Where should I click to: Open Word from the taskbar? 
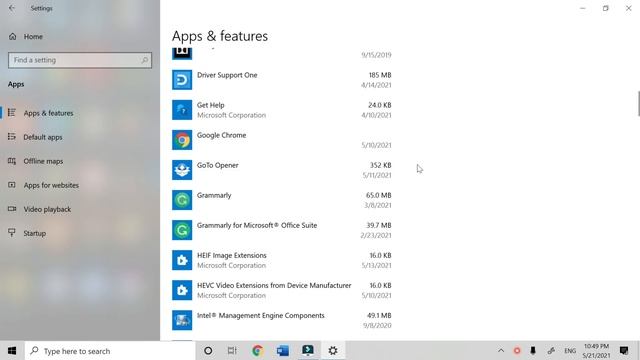pyautogui.click(x=282, y=351)
